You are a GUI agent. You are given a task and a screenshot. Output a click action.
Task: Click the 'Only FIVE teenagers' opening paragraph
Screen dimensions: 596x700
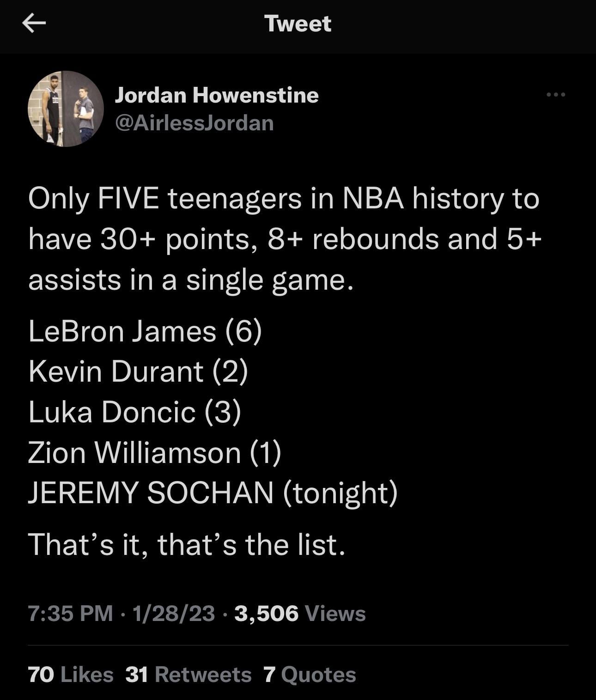click(x=284, y=199)
